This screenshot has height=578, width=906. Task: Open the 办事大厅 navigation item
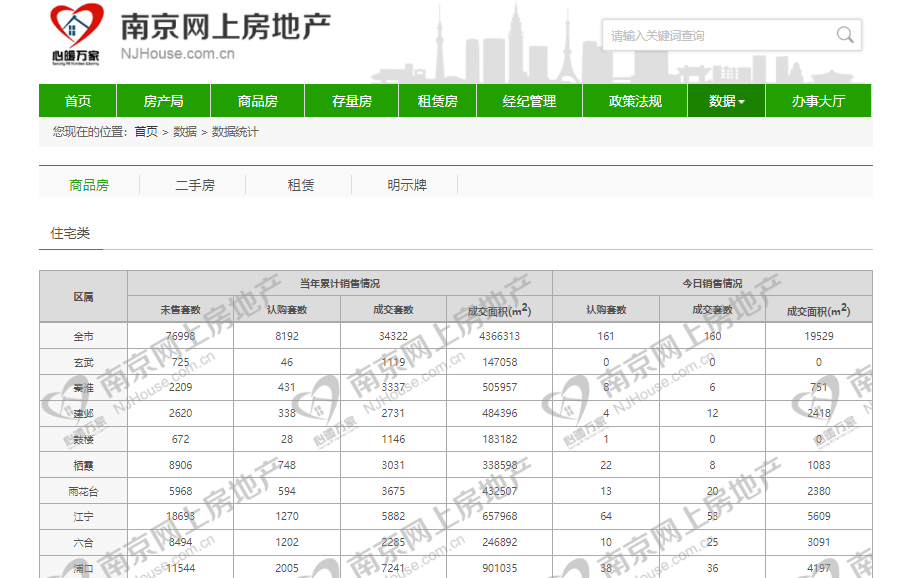click(x=818, y=101)
